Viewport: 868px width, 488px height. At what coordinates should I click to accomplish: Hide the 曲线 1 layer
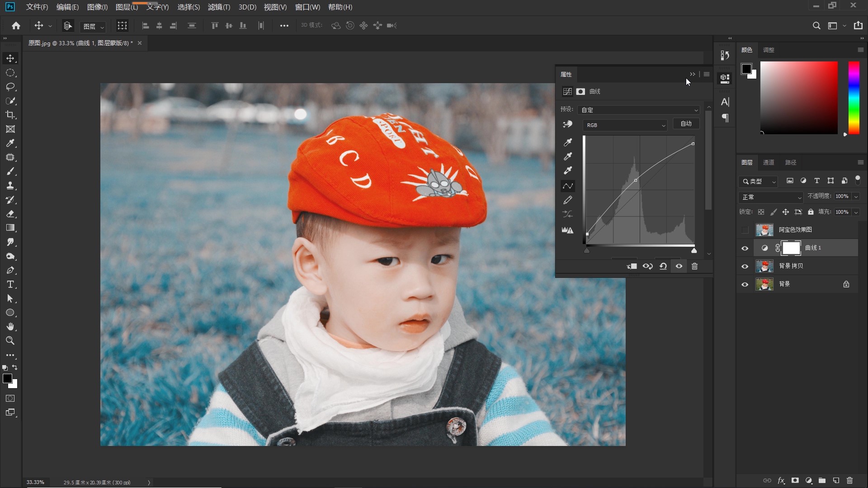coord(745,248)
